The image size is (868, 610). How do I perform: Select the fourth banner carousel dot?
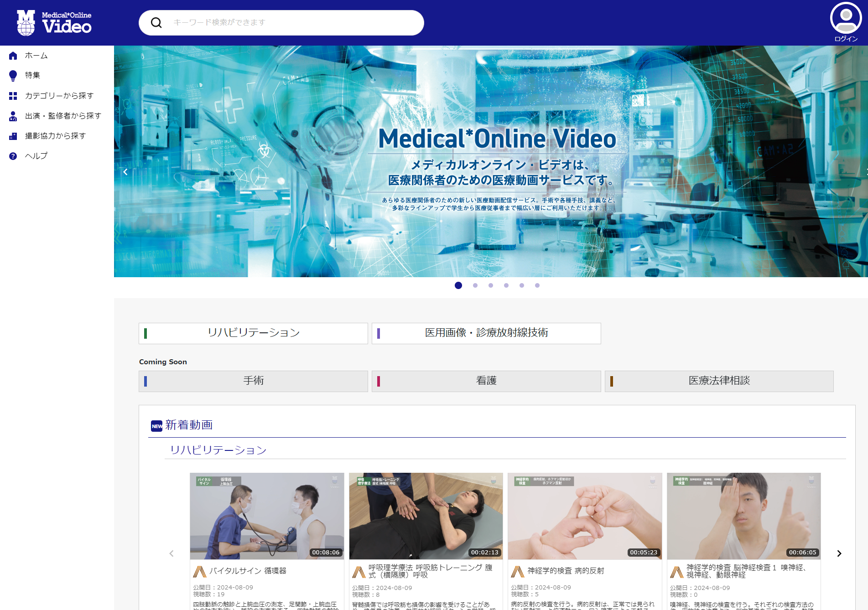tap(506, 285)
